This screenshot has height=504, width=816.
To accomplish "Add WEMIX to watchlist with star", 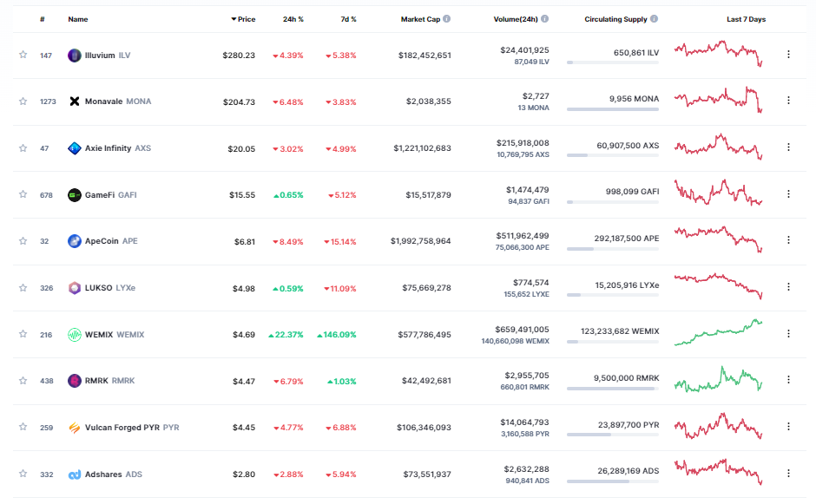I will (x=23, y=334).
